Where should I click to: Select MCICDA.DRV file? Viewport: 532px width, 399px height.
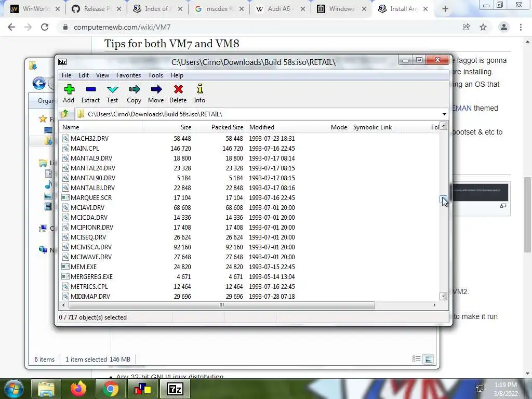click(89, 217)
